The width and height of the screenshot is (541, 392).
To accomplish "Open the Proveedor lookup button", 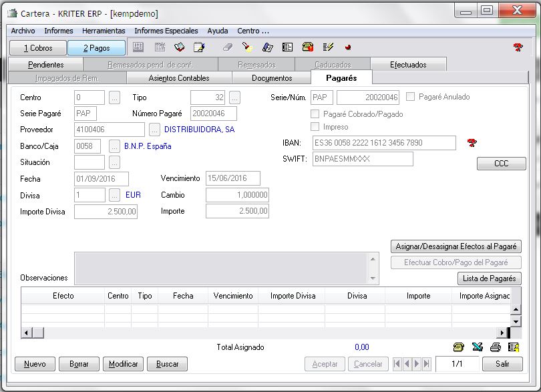I will 154,130.
